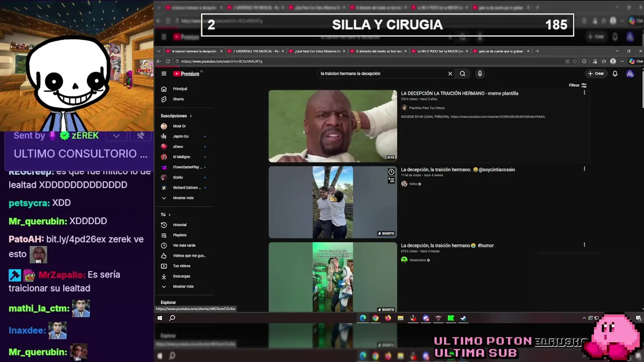Open File Explorer from the taskbar

[400, 318]
